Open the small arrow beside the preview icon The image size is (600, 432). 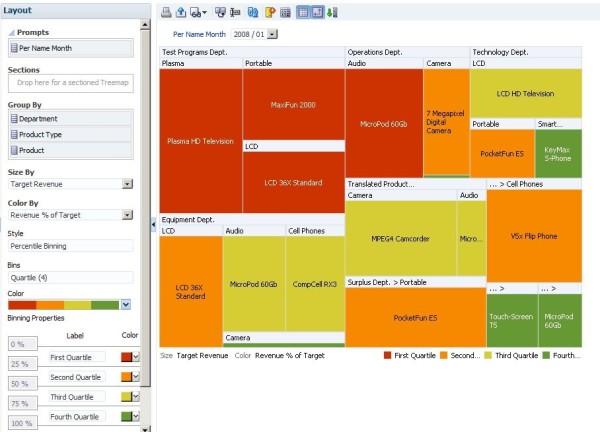[204, 13]
